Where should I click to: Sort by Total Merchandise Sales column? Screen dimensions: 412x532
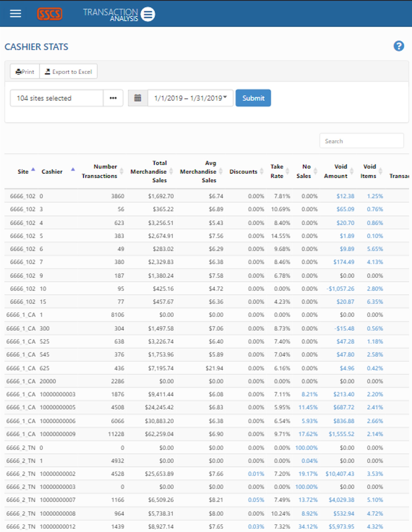coord(149,171)
